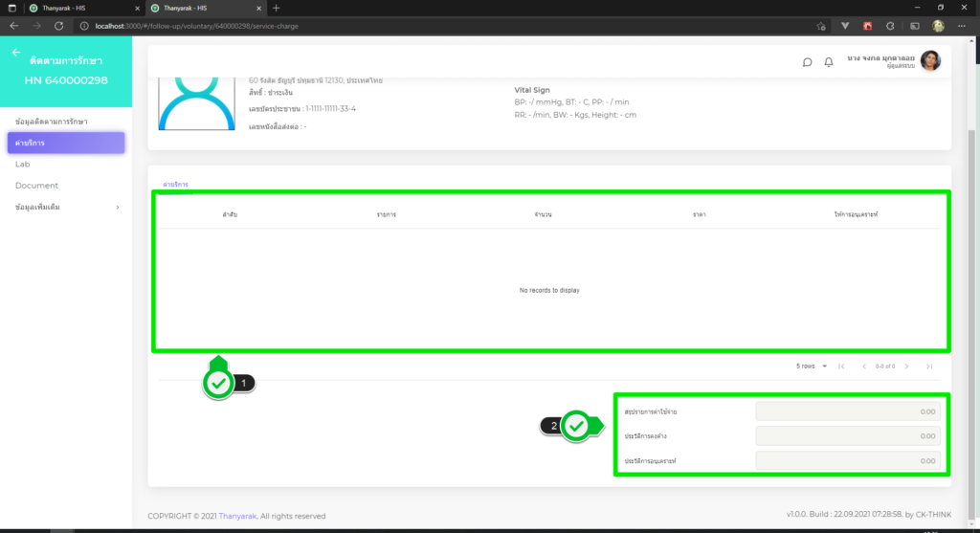Go to the previous table page
Viewport: 980px width, 533px height.
(x=864, y=366)
